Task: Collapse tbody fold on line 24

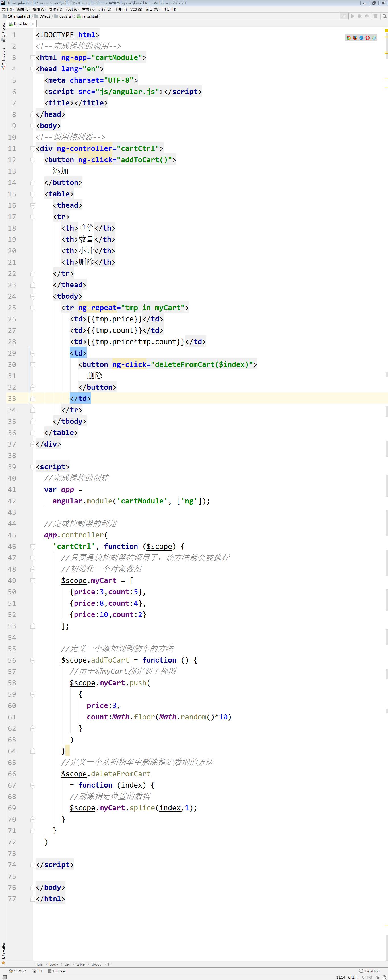Action: pos(33,296)
